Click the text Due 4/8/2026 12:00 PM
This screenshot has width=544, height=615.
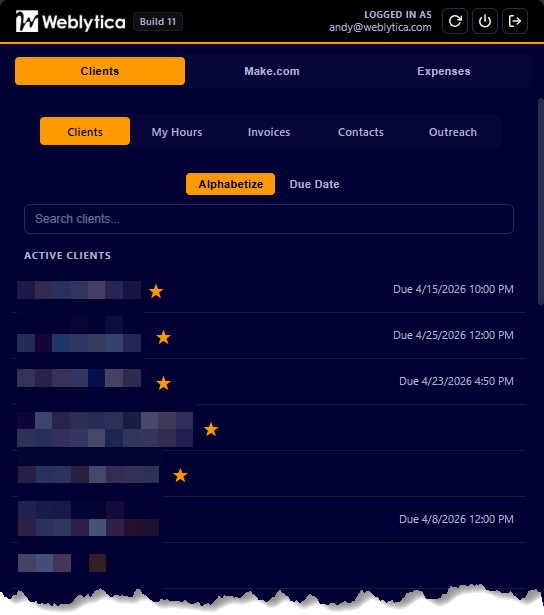[x=457, y=519]
